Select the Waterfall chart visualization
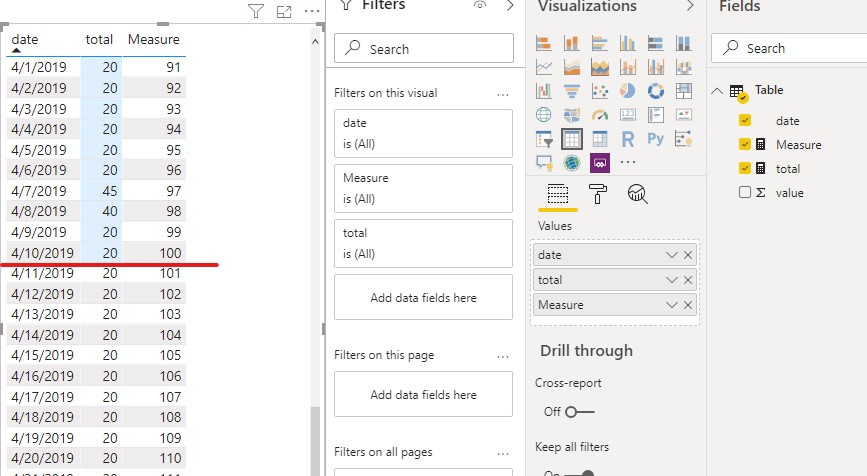This screenshot has height=476, width=867. tap(544, 91)
